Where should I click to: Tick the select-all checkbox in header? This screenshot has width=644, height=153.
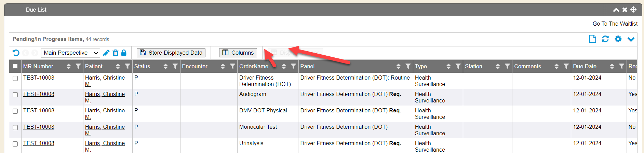pyautogui.click(x=15, y=66)
